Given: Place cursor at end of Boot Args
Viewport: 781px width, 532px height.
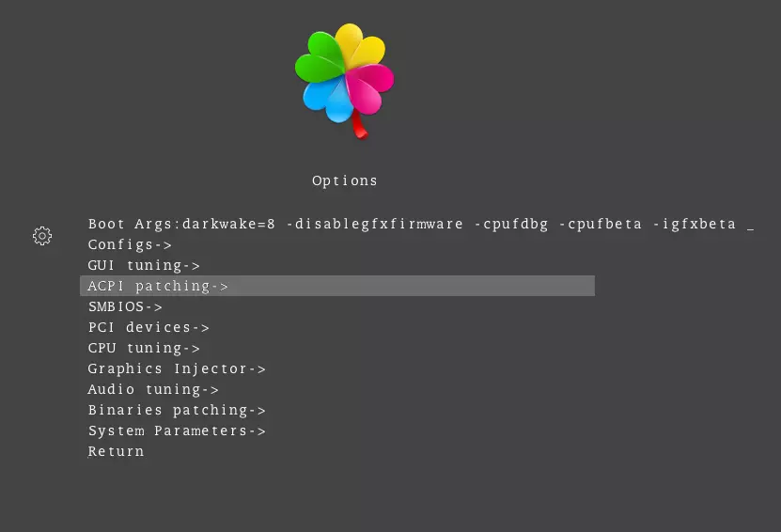Looking at the screenshot, I should click(750, 225).
